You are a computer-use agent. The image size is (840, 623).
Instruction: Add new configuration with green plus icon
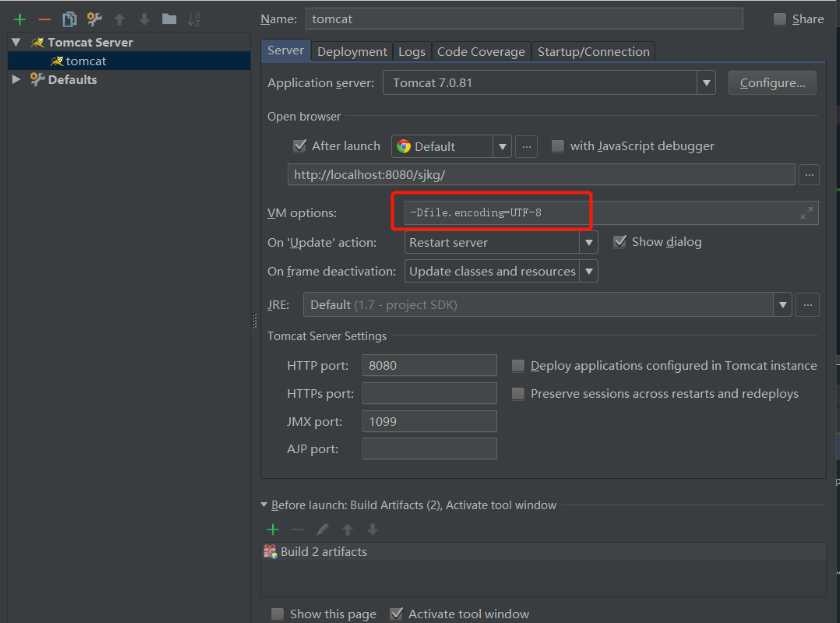[x=20, y=20]
